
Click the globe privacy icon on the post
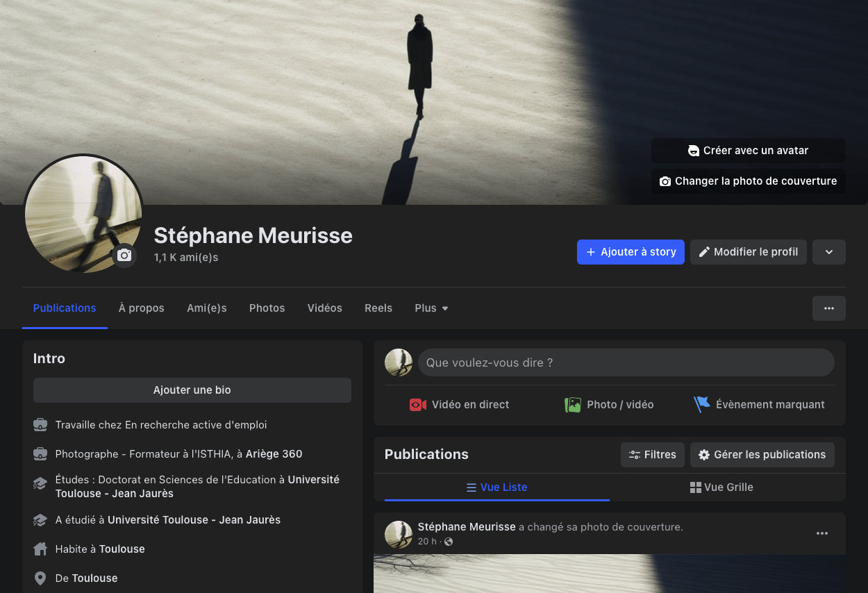click(449, 542)
